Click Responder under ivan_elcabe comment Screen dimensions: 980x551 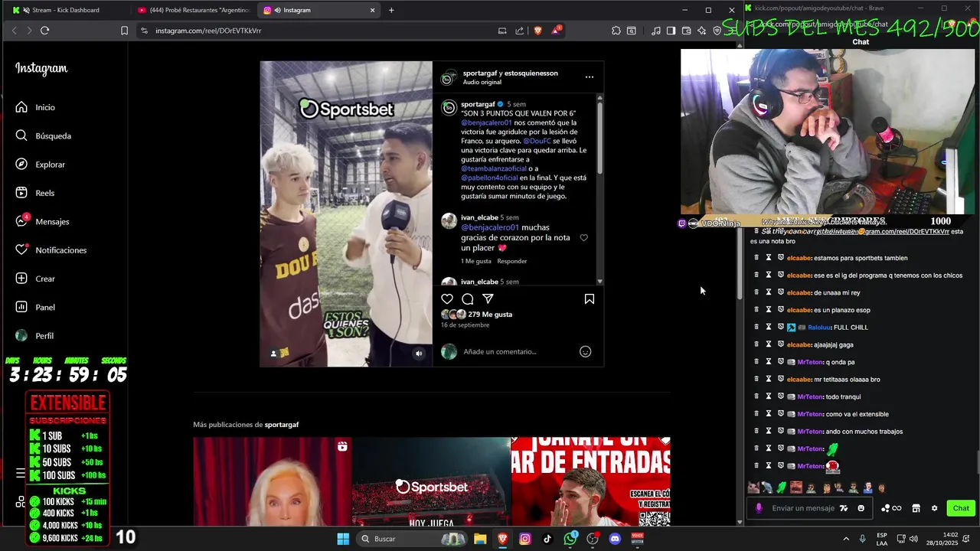click(511, 261)
